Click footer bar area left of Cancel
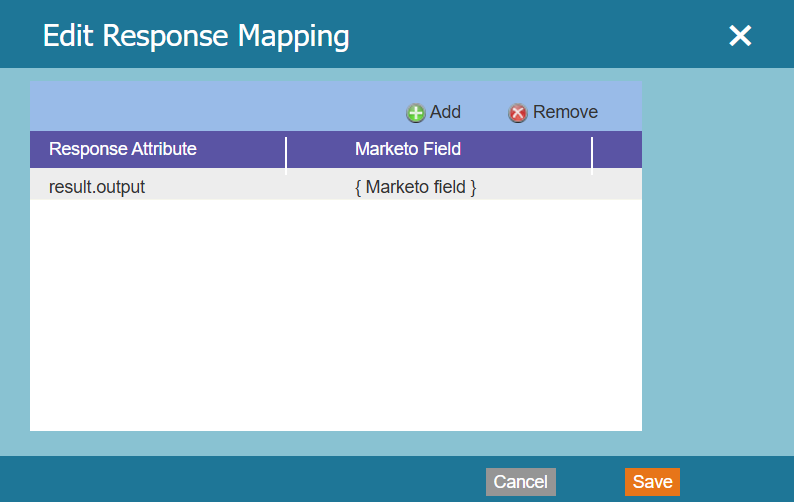The width and height of the screenshot is (794, 502). point(240,480)
